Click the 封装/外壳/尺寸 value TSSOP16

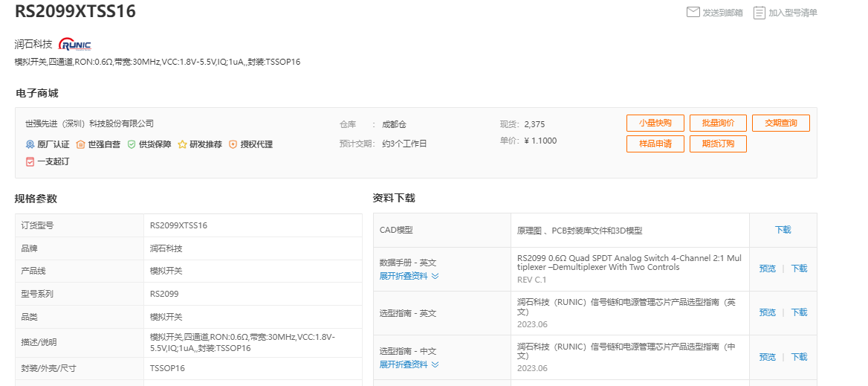[167, 367]
